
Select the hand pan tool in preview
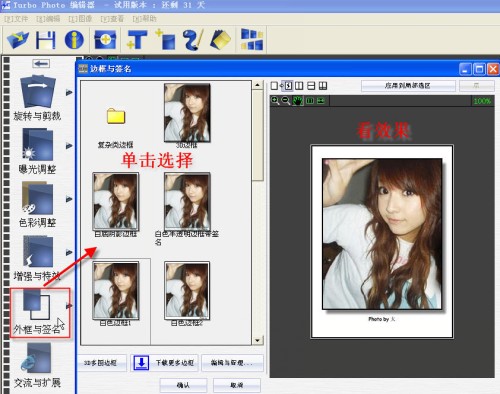pos(298,100)
